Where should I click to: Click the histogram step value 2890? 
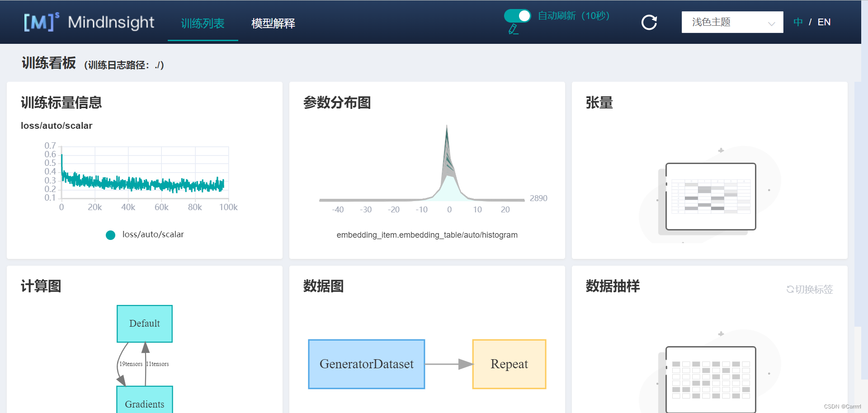(538, 198)
